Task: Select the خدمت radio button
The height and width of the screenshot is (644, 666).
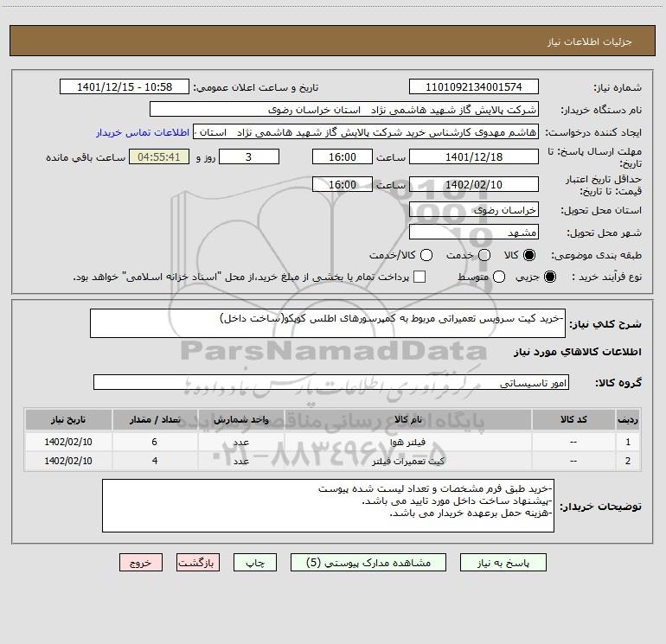Action: (x=484, y=255)
